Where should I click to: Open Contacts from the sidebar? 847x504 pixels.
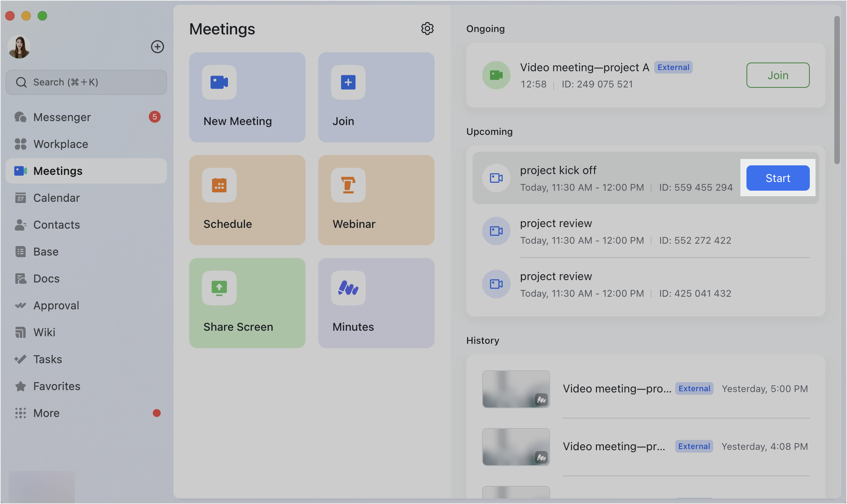57,225
